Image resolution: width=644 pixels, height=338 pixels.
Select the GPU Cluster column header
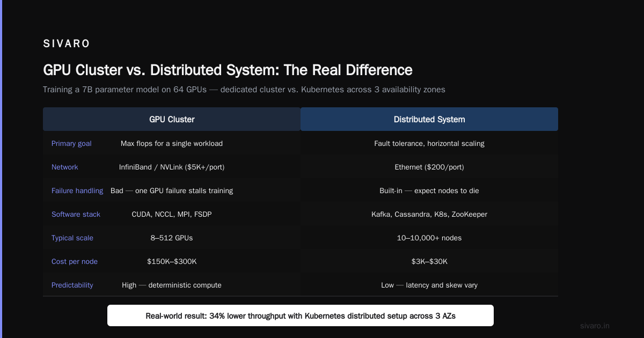[x=172, y=119]
